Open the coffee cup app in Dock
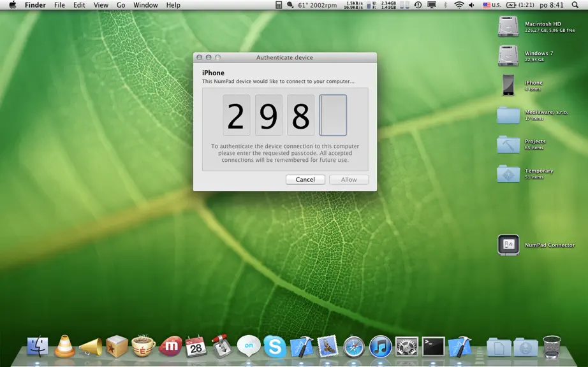The height and width of the screenshot is (367, 588). 143,345
